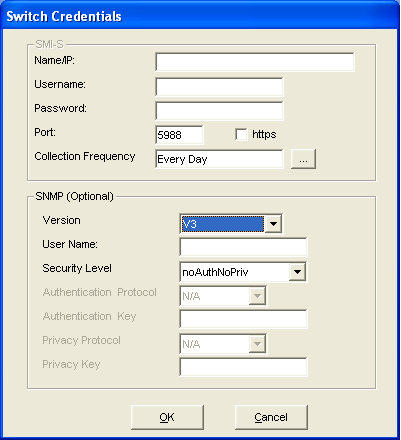
Task: Confirm with the OK button
Action: [167, 417]
